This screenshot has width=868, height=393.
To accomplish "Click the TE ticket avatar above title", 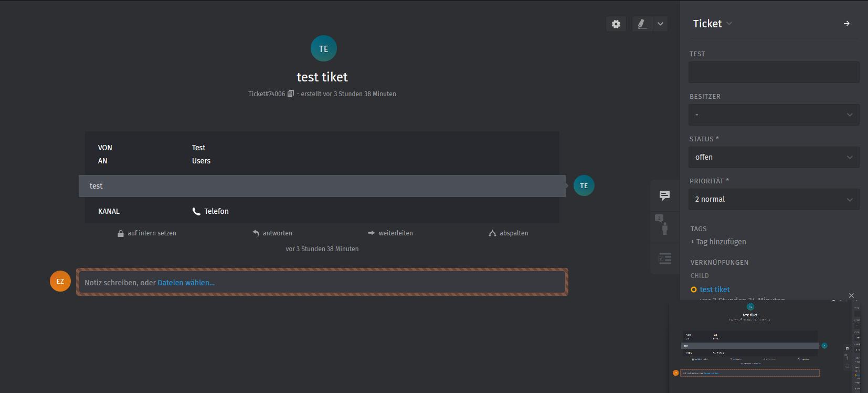I will (x=323, y=49).
